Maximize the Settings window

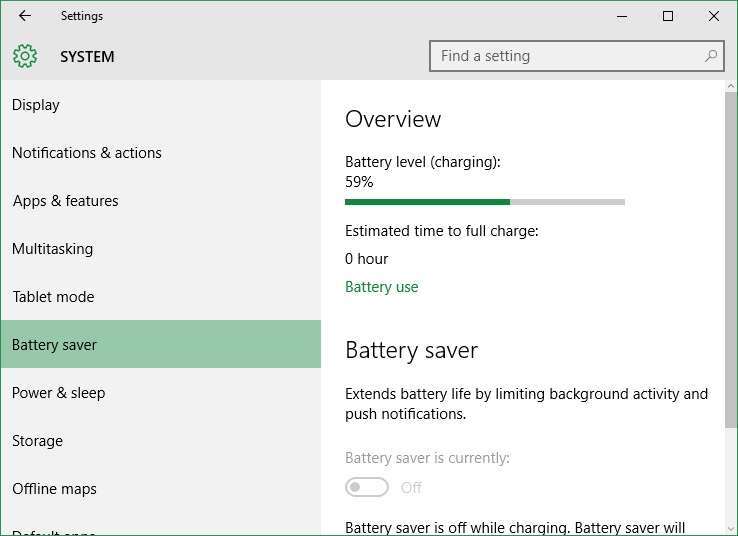667,16
